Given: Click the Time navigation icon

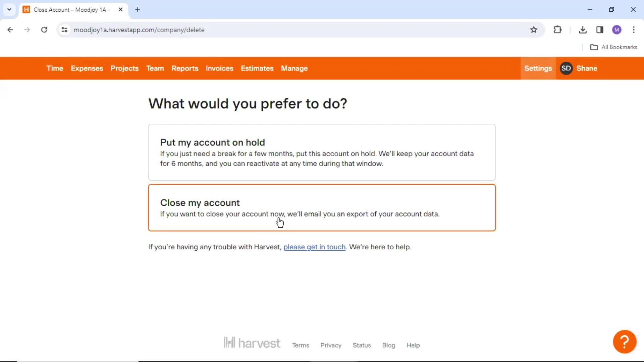Looking at the screenshot, I should (55, 68).
